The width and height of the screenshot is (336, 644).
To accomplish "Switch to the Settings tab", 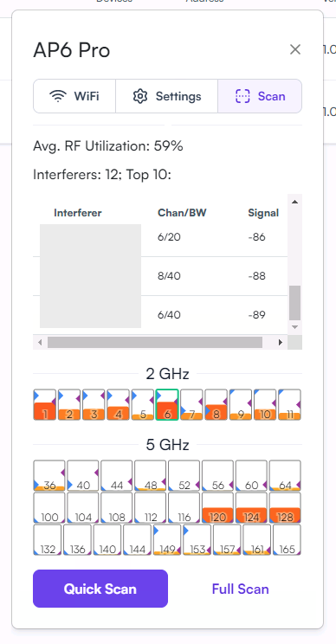I will point(167,96).
